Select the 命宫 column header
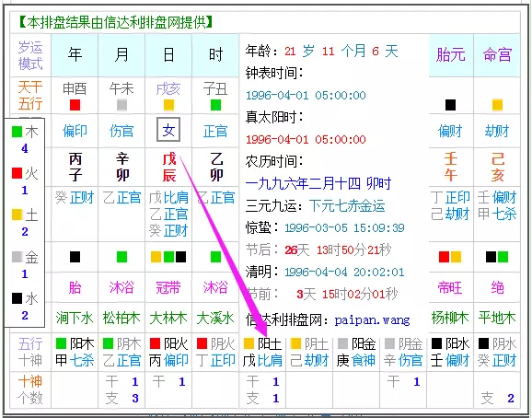The height and width of the screenshot is (418, 532). pyautogui.click(x=497, y=54)
